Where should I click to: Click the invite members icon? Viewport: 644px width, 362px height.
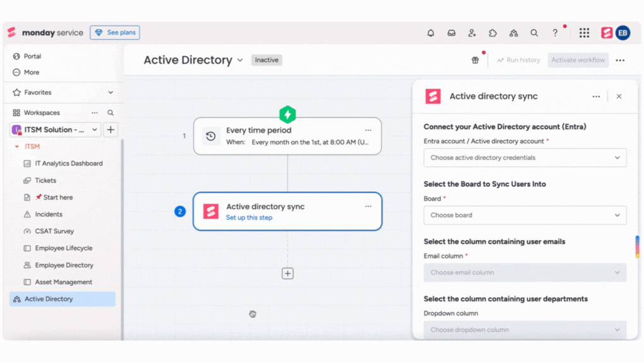[x=472, y=33]
